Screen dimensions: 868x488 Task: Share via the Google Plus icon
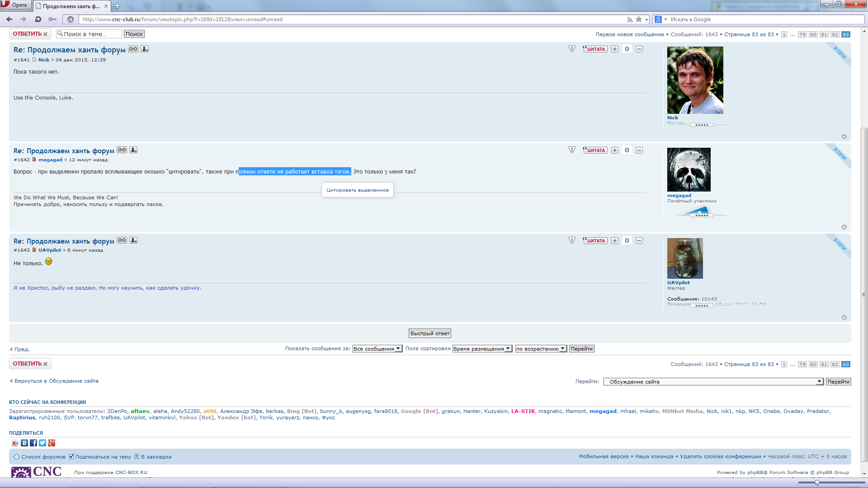(52, 443)
